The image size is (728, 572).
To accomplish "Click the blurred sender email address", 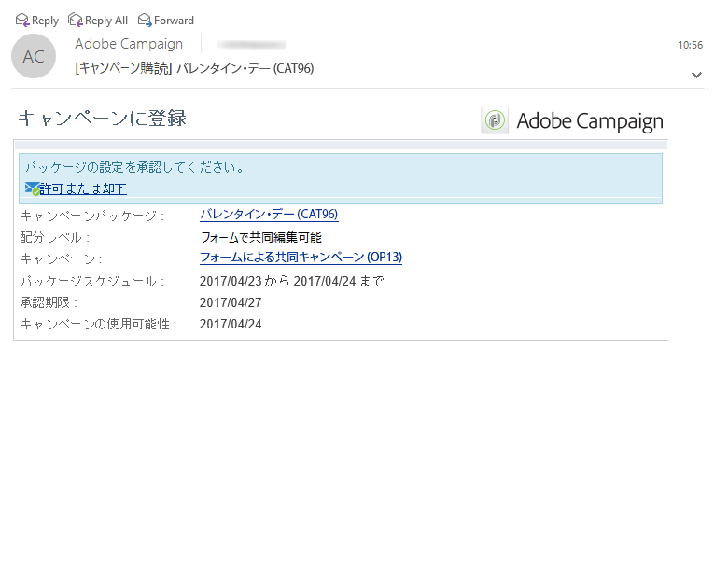I will click(x=251, y=45).
